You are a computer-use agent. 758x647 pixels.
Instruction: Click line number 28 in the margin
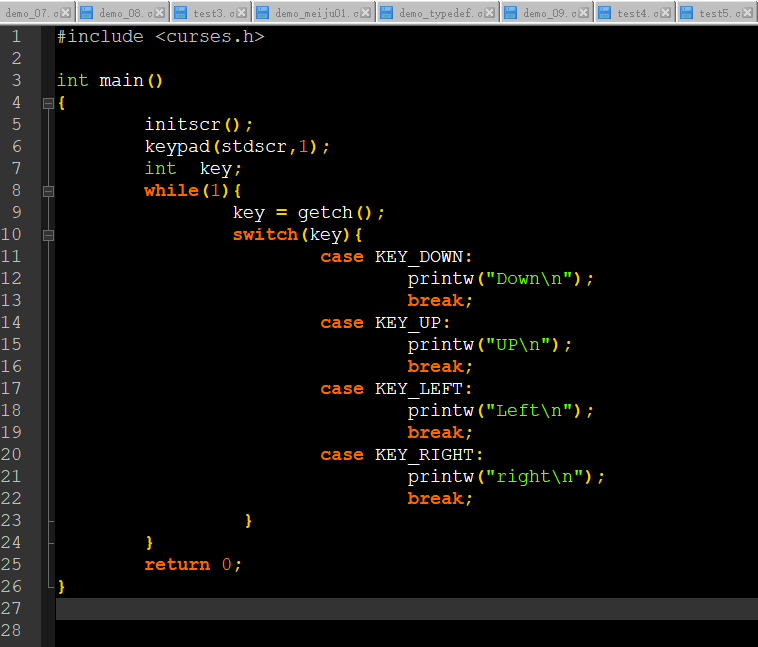tap(11, 631)
